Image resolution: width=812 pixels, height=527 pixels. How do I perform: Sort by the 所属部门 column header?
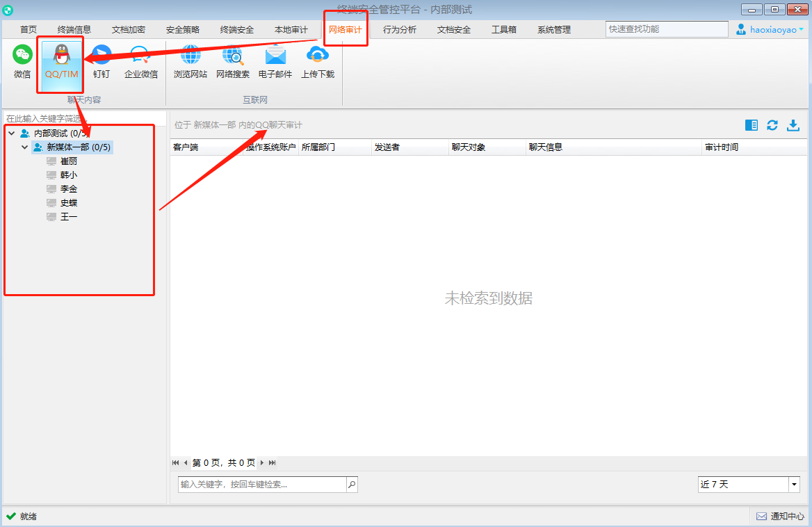335,147
